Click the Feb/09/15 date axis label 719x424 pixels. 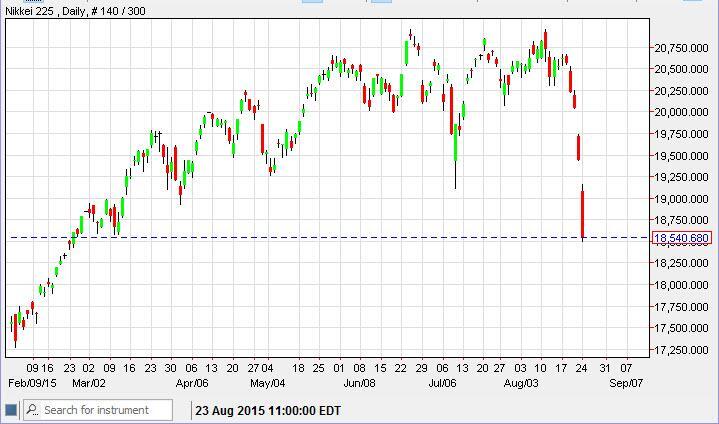[33, 383]
